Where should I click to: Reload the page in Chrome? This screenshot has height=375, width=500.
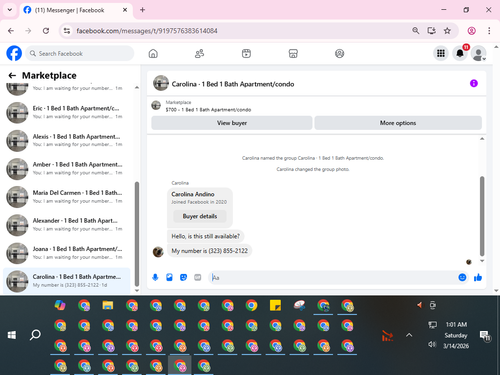point(46,31)
